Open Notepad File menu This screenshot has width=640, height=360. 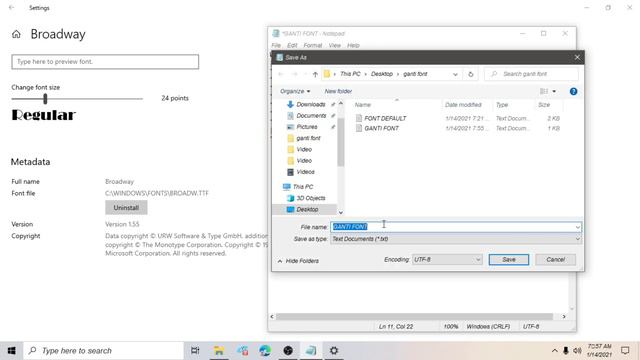[x=276, y=45]
